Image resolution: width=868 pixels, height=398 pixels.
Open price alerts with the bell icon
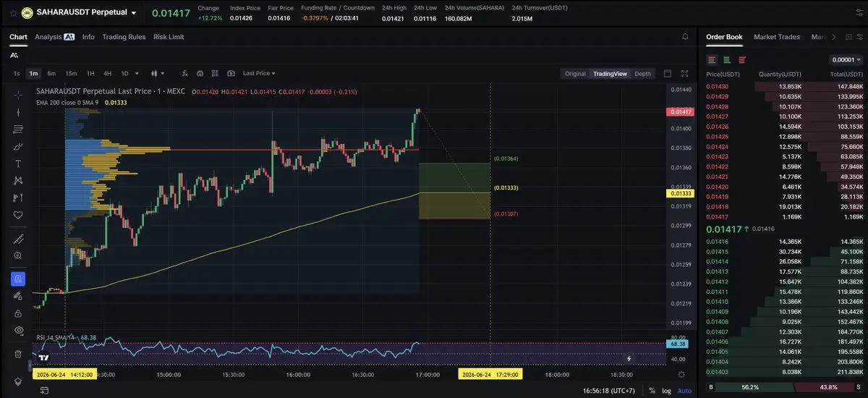[685, 36]
